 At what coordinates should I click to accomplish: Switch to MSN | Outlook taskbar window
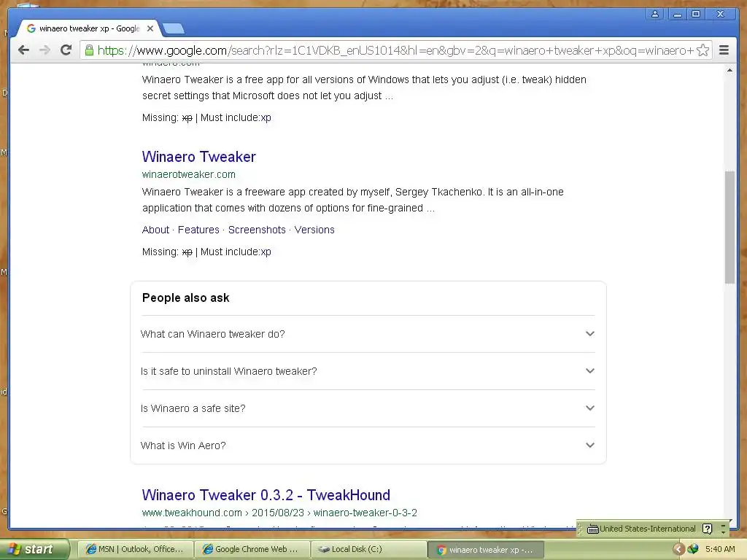[x=135, y=549]
